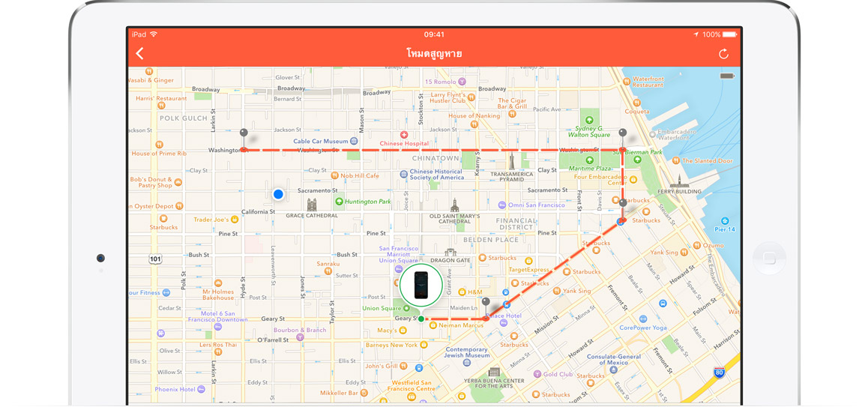868x407 pixels.
Task: Tap the Cable Car Museum icon
Action: pyautogui.click(x=354, y=141)
